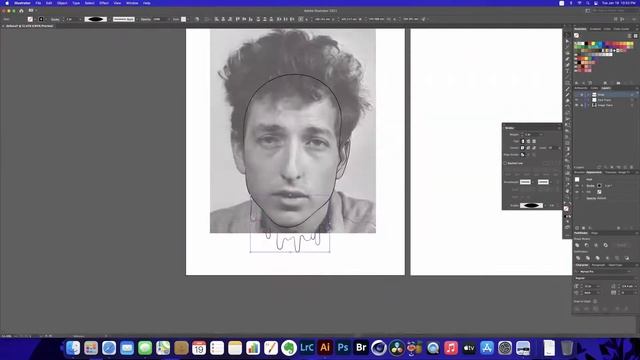Pick the black swatch in Swatches panel
This screenshot has width=640, height=360.
click(x=586, y=43)
